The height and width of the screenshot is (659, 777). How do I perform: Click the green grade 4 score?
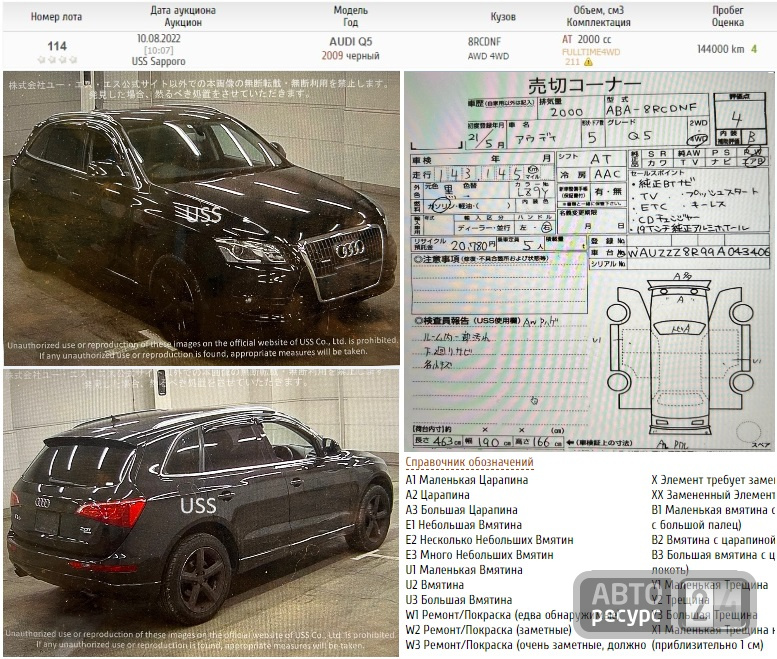point(754,49)
